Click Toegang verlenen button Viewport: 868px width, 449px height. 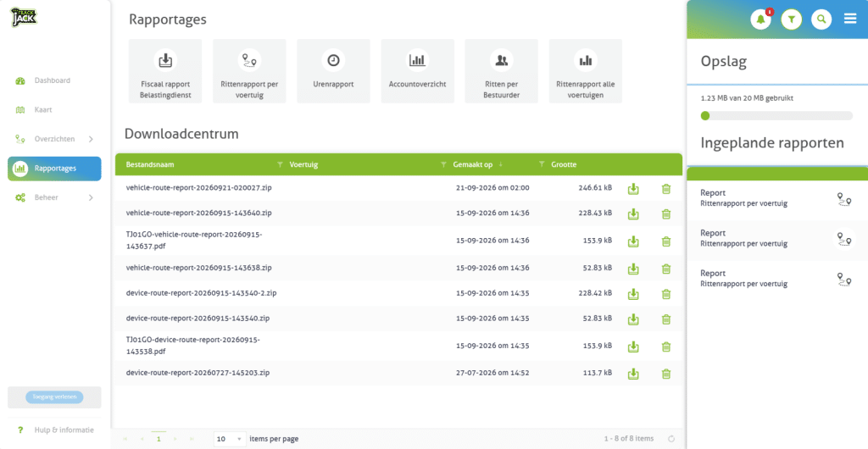[x=54, y=397]
